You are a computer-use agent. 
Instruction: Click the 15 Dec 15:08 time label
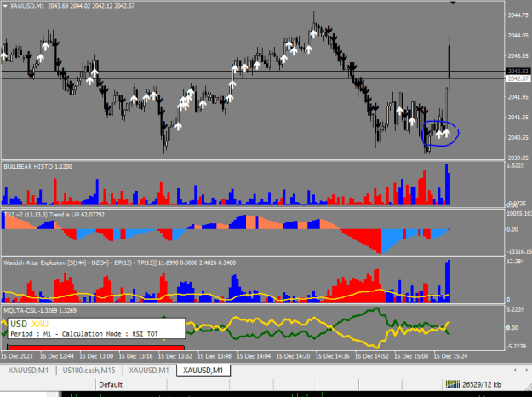tap(411, 356)
